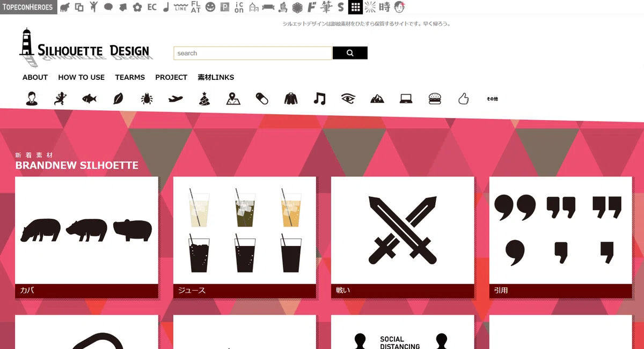Click the TOPECONHEROES label in top bar
The image size is (644, 349).
tap(28, 7)
